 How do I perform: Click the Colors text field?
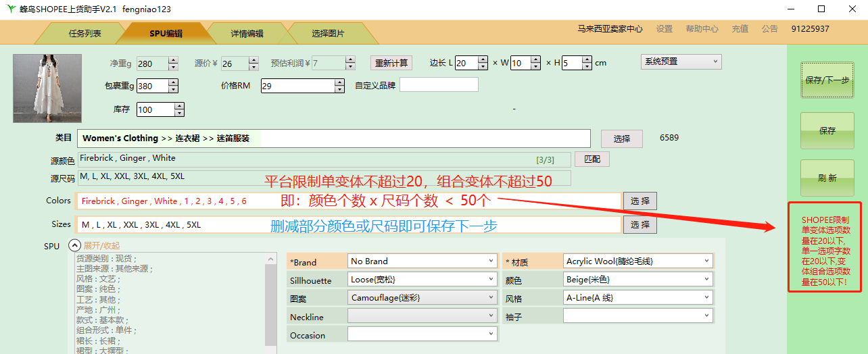[349, 201]
